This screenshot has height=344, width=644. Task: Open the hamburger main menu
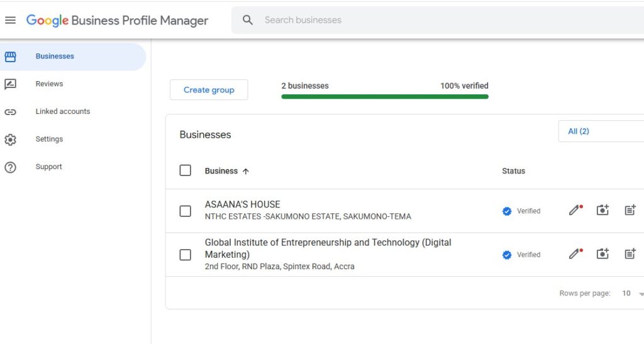[x=10, y=20]
